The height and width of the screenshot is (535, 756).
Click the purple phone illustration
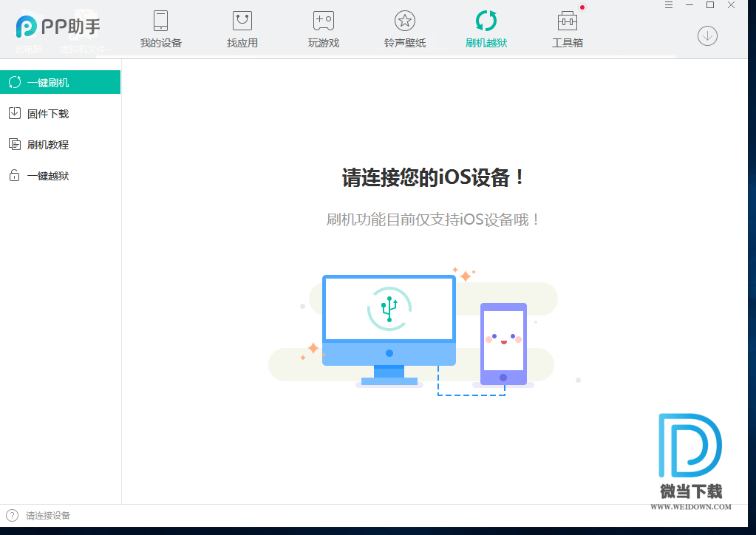(503, 344)
